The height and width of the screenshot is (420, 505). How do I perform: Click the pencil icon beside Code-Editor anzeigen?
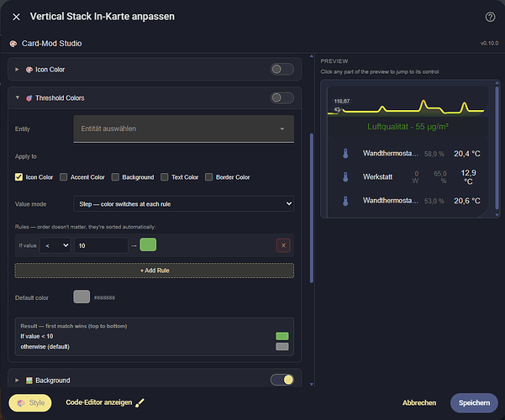139,402
